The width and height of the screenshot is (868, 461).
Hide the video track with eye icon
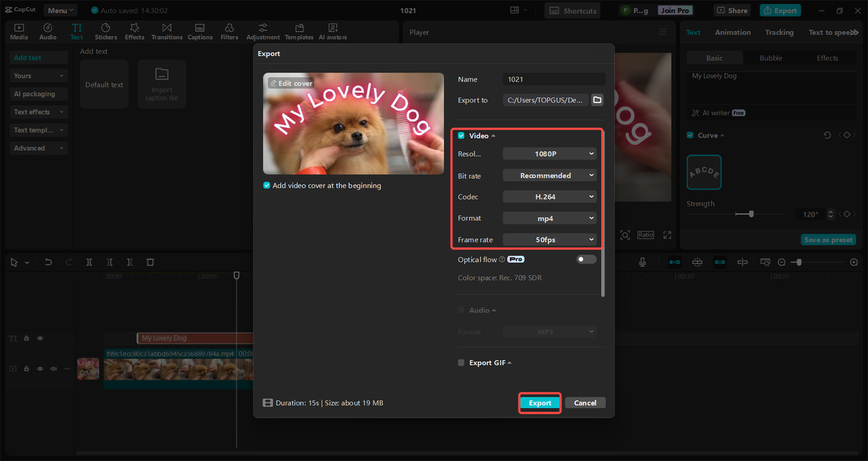click(x=40, y=369)
